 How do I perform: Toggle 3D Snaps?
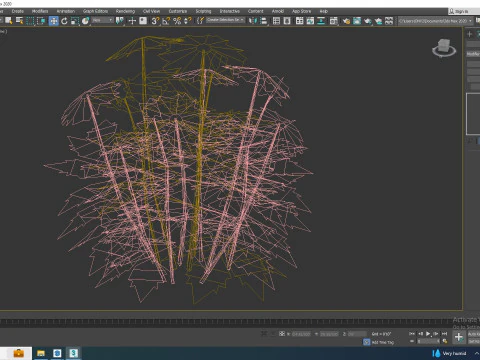155,21
